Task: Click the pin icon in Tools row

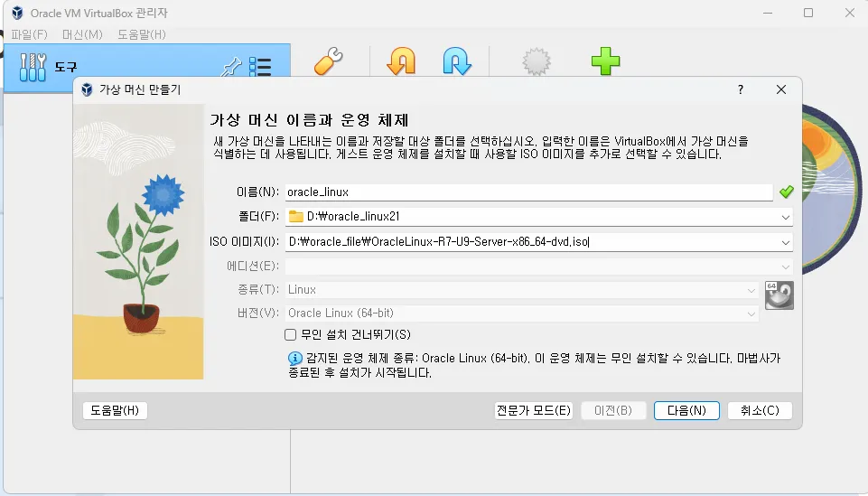Action: 231,67
